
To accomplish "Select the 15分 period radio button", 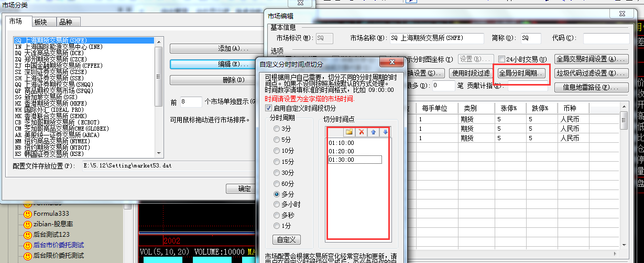I will point(277,162).
